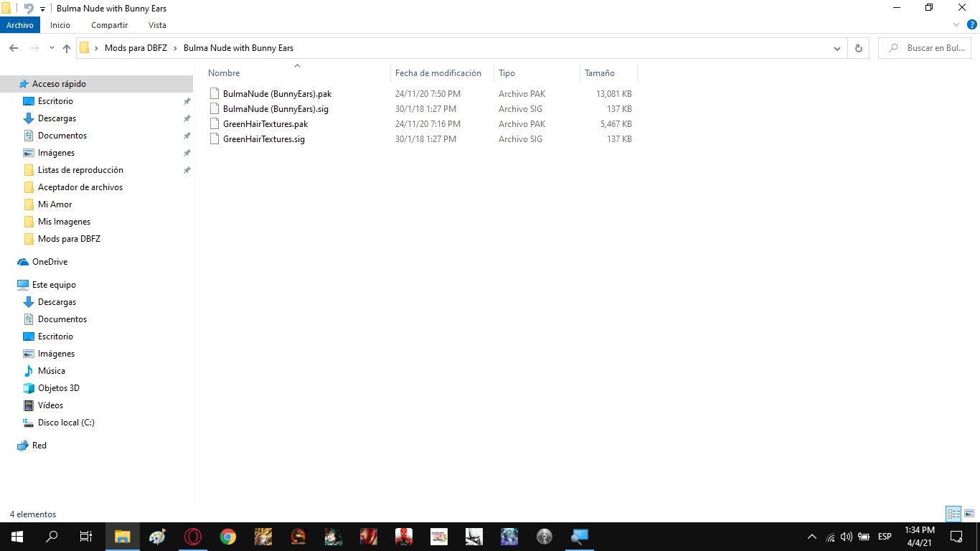Image resolution: width=980 pixels, height=551 pixels.
Task: Click the Undo icon in the title bar
Action: (x=28, y=8)
